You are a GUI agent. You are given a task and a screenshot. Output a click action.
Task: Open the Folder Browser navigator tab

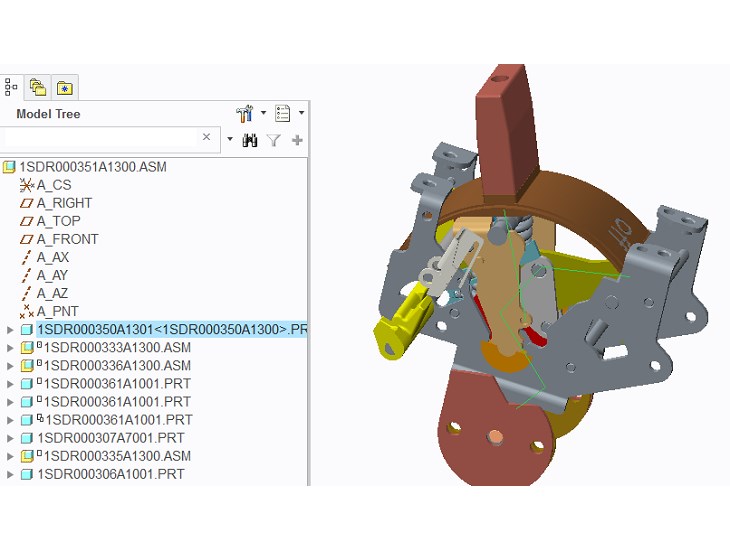pyautogui.click(x=38, y=87)
